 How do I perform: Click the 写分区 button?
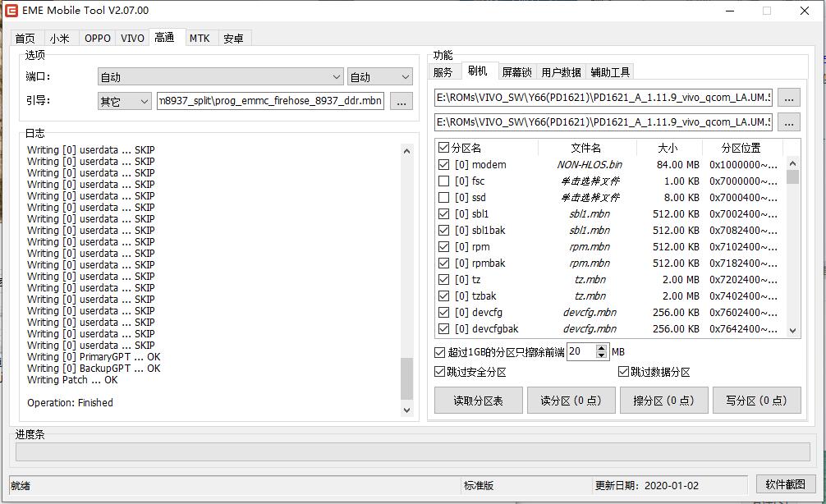coord(755,401)
